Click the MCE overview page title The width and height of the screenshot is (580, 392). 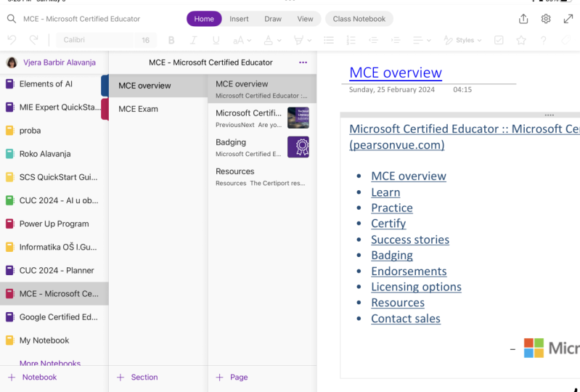(396, 73)
